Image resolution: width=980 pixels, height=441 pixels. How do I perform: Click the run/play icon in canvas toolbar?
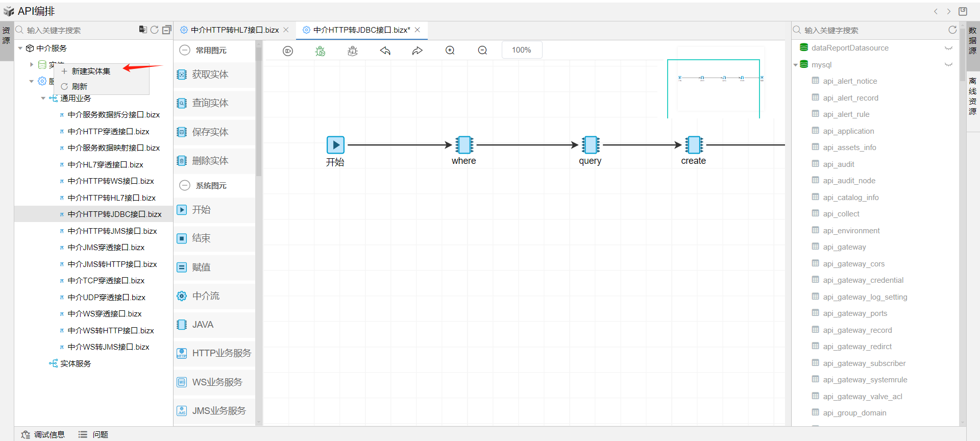tap(288, 51)
